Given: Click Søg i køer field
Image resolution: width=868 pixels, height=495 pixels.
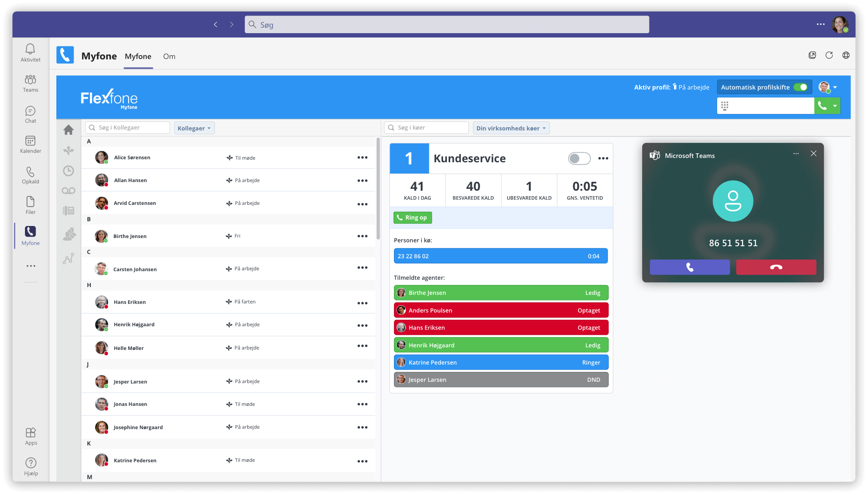Looking at the screenshot, I should (x=426, y=128).
